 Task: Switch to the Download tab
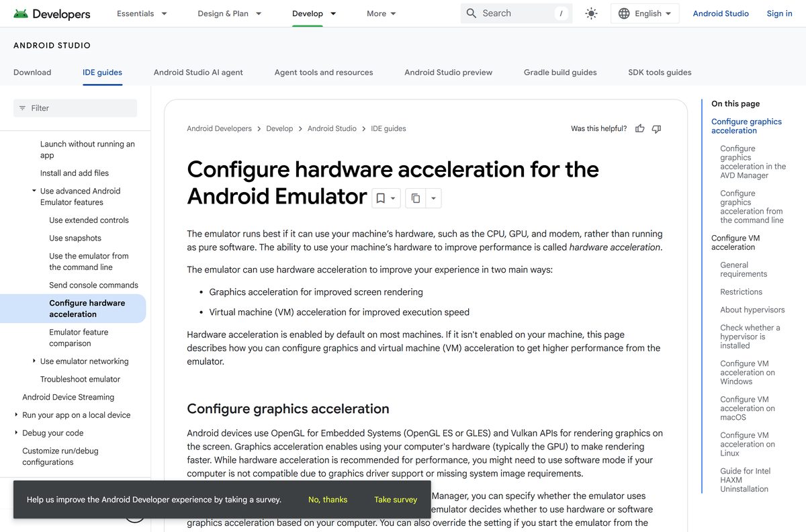32,73
